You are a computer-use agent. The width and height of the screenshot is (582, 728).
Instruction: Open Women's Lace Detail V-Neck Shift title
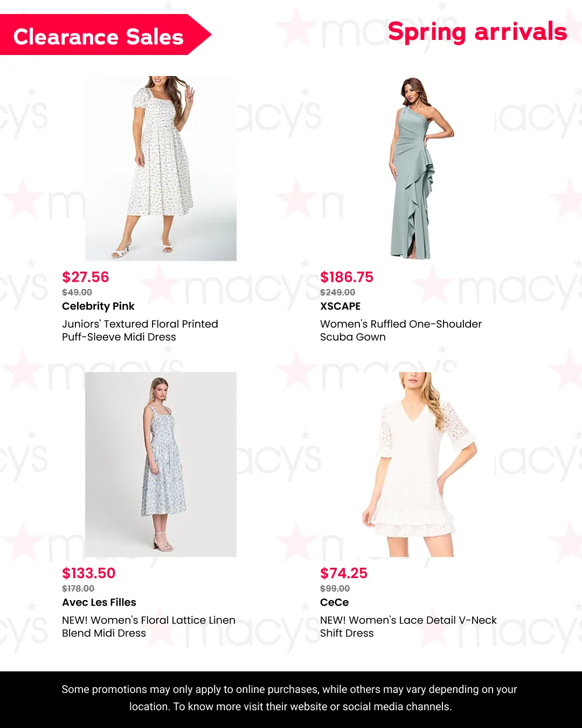pos(408,627)
